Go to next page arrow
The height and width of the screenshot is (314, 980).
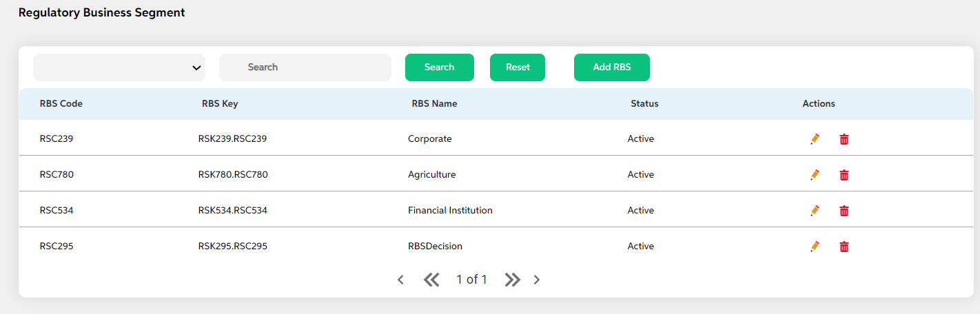click(537, 280)
